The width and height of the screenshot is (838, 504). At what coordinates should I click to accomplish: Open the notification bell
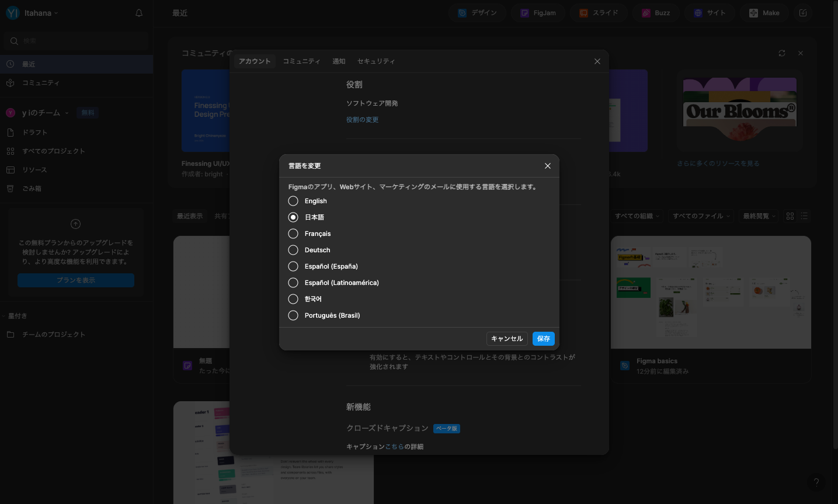pos(139,12)
